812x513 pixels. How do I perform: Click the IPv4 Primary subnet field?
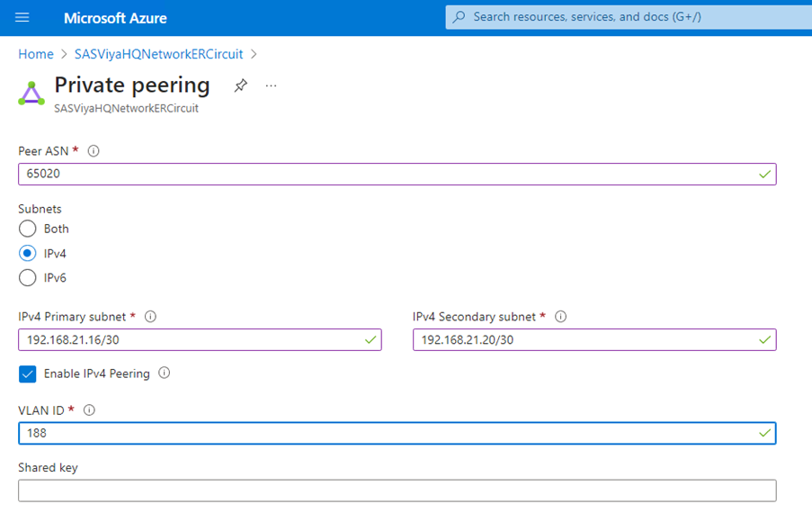(x=189, y=339)
